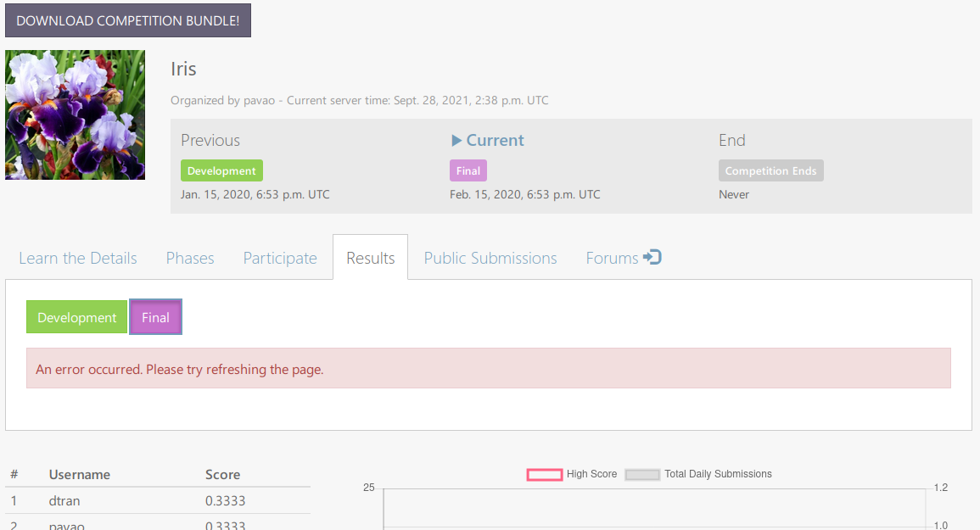Click the Iris competition thumbnail image
The height and width of the screenshot is (530, 980).
click(75, 114)
